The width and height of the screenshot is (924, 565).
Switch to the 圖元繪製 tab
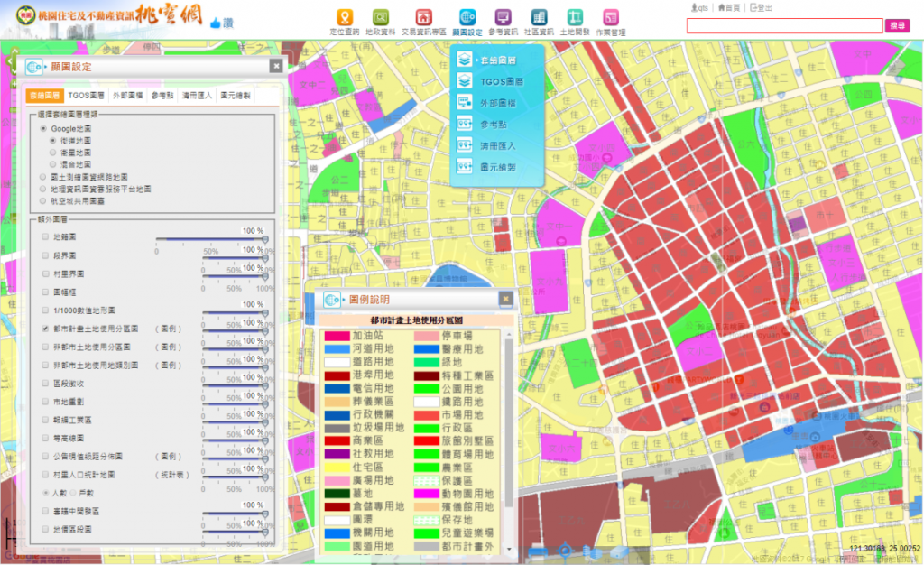click(236, 96)
